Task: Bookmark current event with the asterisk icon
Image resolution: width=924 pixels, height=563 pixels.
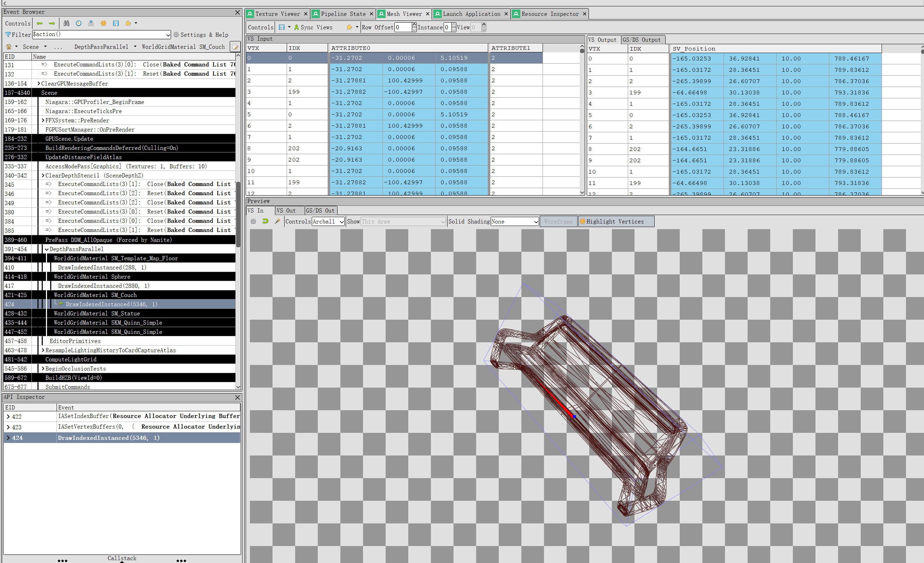Action: (104, 23)
